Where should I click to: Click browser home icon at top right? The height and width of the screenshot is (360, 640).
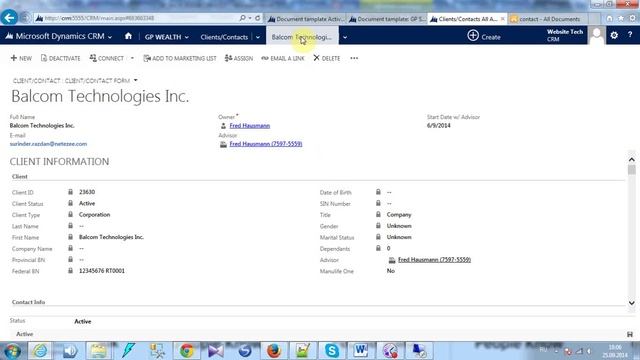click(x=609, y=18)
